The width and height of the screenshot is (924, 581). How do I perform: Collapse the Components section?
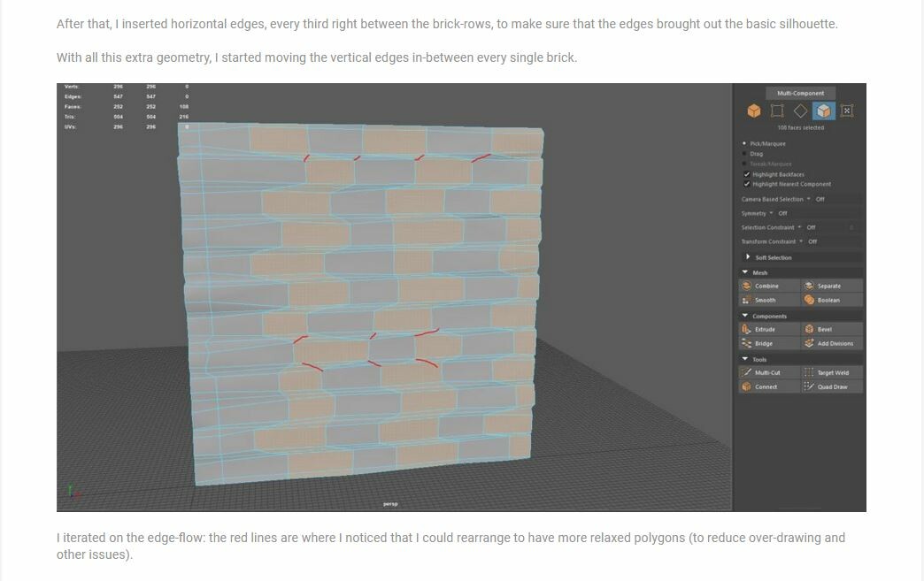745,316
